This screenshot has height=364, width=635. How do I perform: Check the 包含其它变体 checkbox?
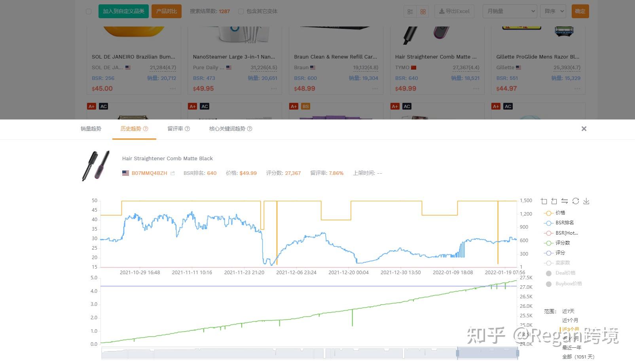tap(241, 11)
